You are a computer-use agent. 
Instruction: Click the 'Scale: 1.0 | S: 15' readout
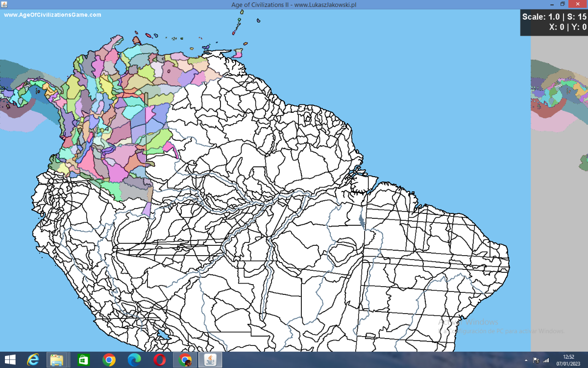pyautogui.click(x=554, y=17)
